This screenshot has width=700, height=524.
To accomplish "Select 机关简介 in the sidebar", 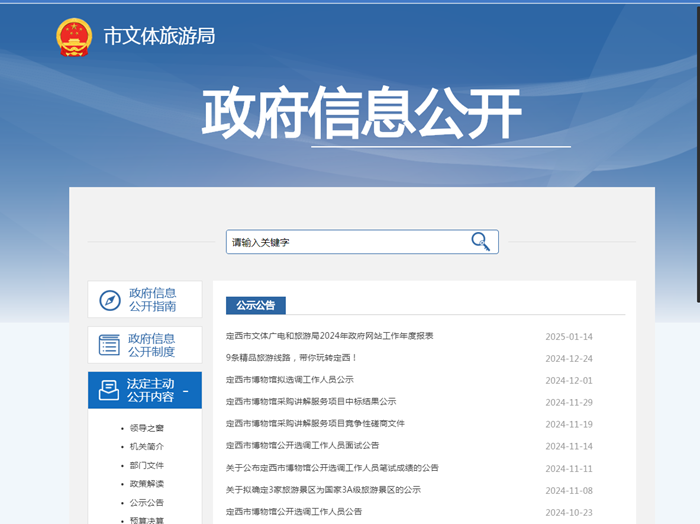I will 146,447.
